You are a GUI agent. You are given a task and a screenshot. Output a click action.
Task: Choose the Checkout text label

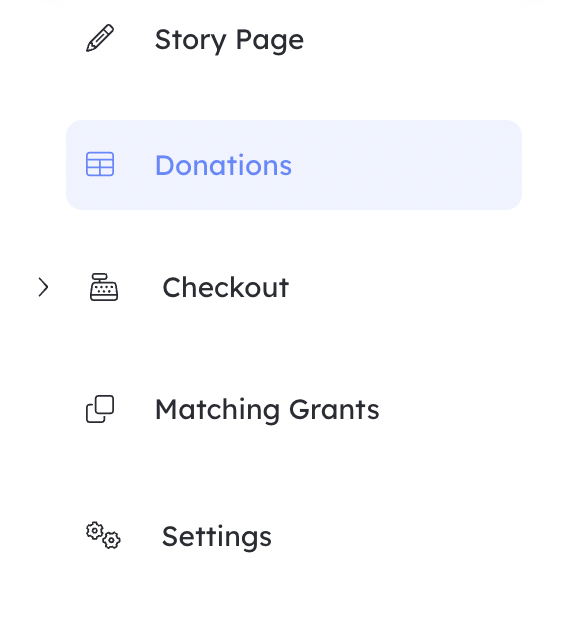click(x=226, y=287)
